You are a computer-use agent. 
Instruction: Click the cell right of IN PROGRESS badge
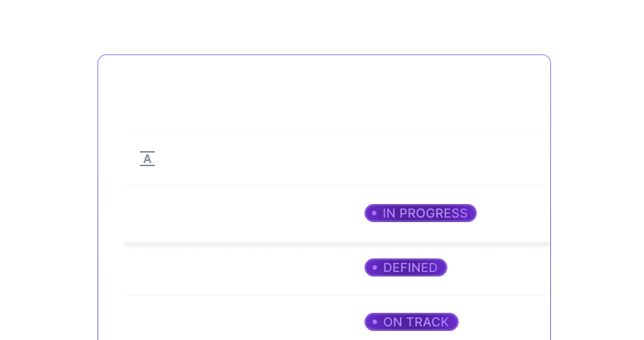[x=514, y=213]
